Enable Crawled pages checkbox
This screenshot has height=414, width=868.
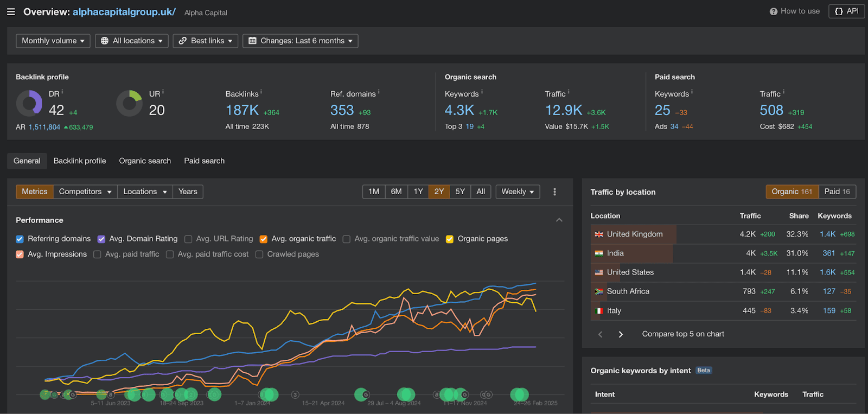click(x=259, y=254)
